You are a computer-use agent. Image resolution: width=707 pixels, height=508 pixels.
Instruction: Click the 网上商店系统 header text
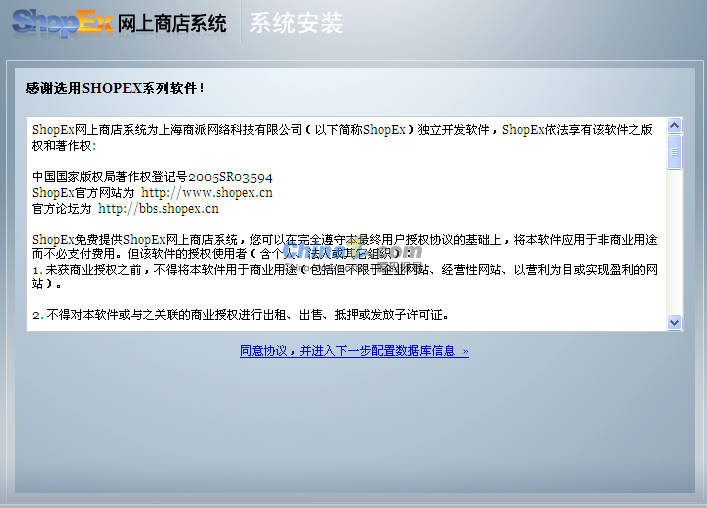tap(172, 23)
